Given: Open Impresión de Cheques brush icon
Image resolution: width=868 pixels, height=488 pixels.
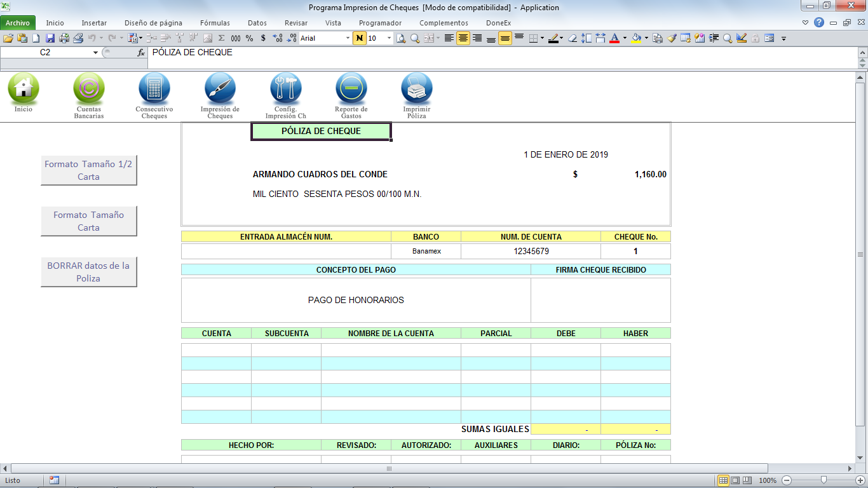Looking at the screenshot, I should (x=220, y=88).
